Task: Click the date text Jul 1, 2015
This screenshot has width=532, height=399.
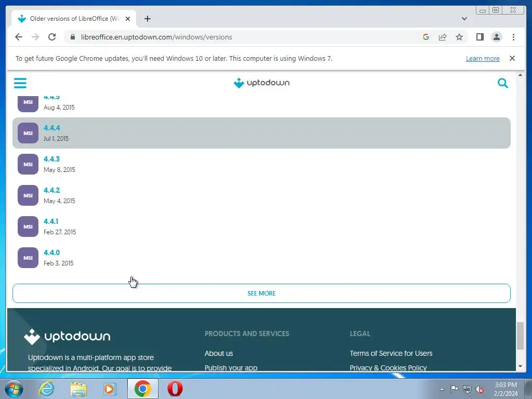Action: [56, 138]
